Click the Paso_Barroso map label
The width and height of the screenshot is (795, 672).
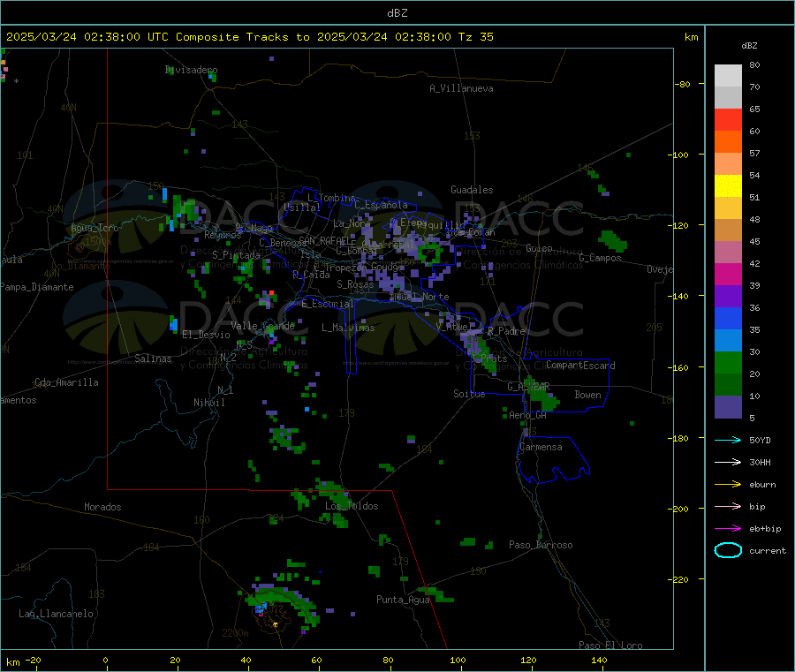541,545
